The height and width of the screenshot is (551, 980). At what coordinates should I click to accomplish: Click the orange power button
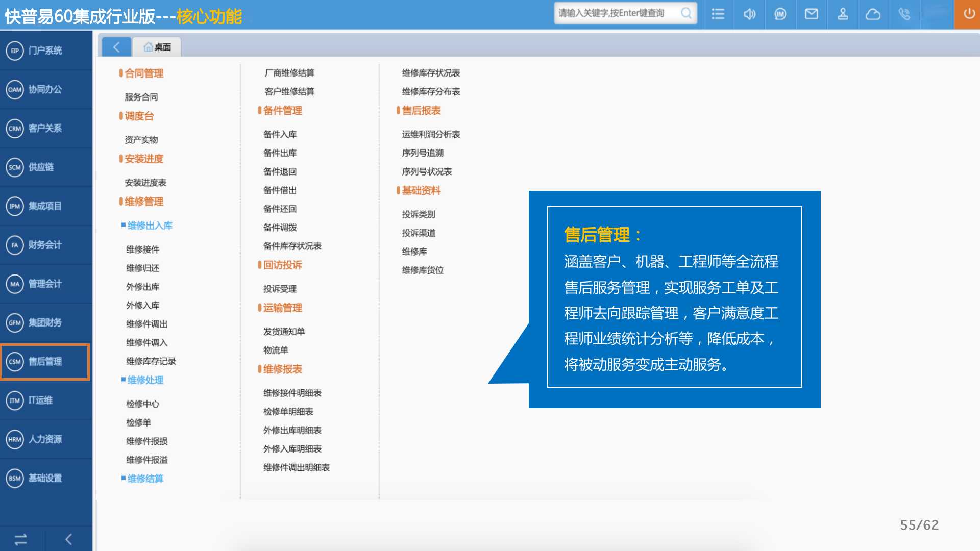click(968, 14)
